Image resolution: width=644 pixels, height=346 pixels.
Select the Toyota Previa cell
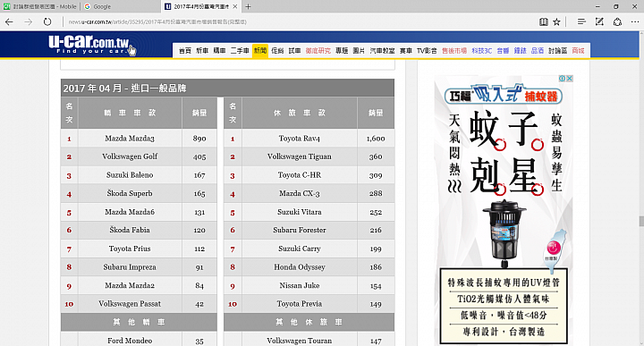[x=300, y=304]
